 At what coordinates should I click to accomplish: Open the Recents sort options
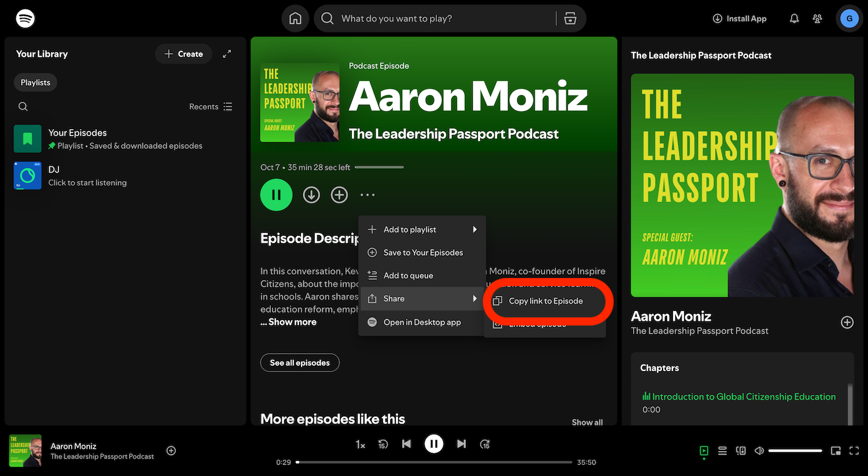211,107
